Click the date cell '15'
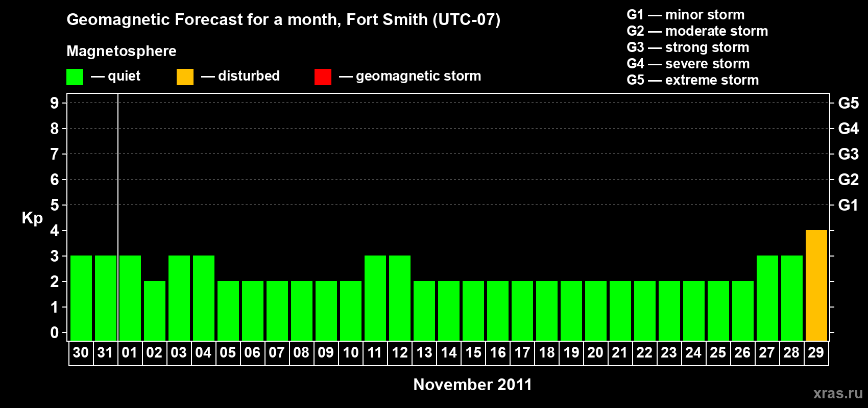 (473, 353)
